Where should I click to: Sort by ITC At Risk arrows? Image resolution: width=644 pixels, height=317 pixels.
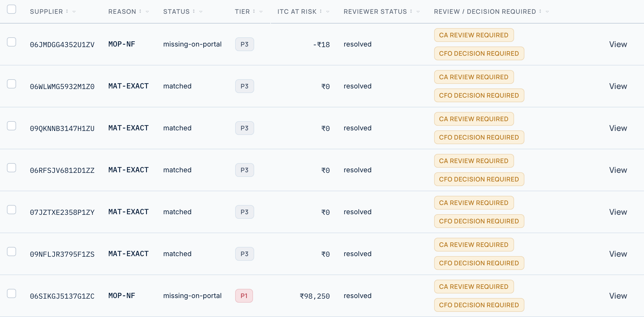point(321,11)
